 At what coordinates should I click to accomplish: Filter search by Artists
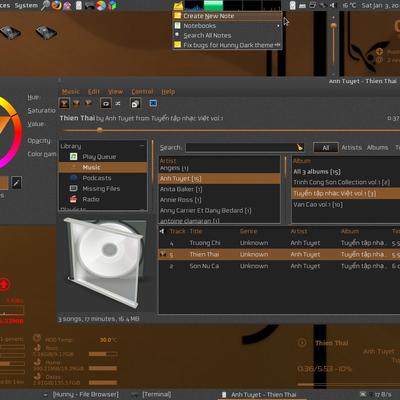click(351, 147)
